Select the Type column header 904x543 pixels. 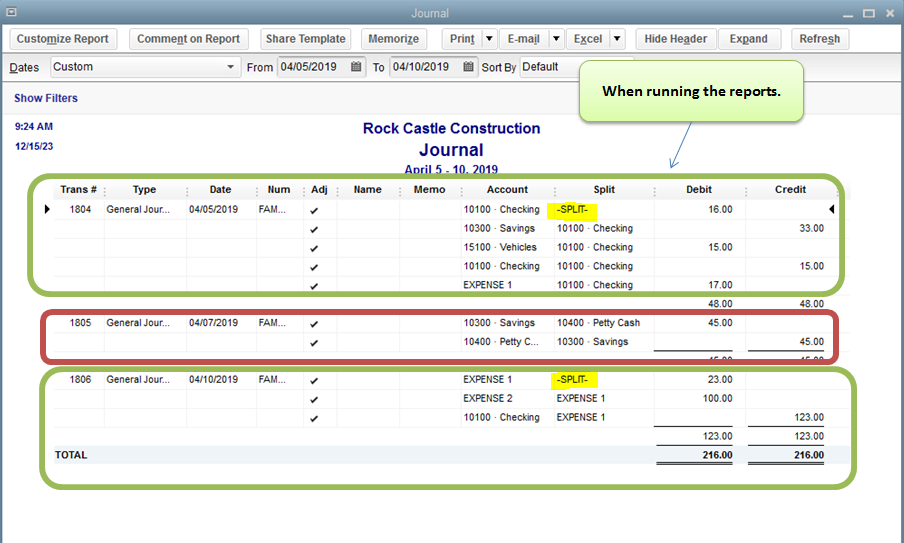click(144, 190)
